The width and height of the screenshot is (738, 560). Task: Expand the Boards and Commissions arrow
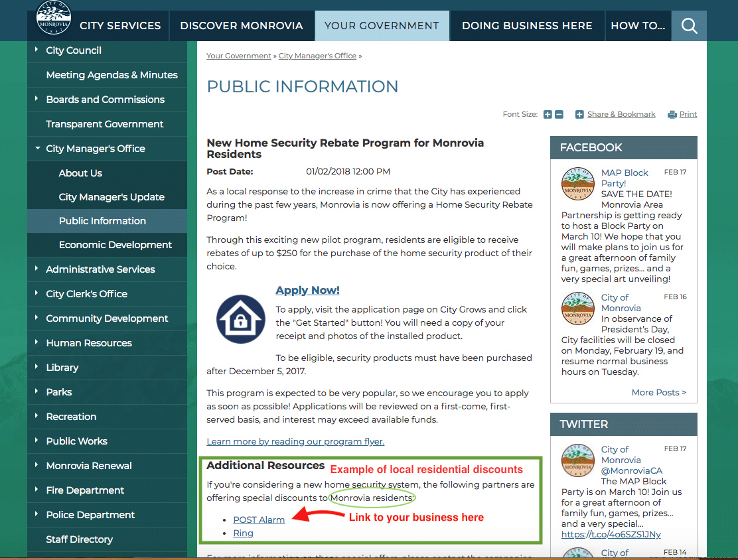coord(37,99)
